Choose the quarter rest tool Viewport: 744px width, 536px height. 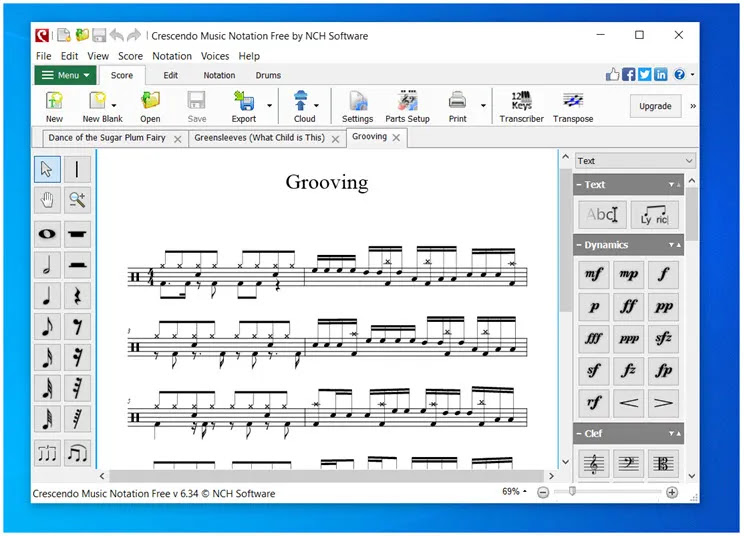[77, 296]
